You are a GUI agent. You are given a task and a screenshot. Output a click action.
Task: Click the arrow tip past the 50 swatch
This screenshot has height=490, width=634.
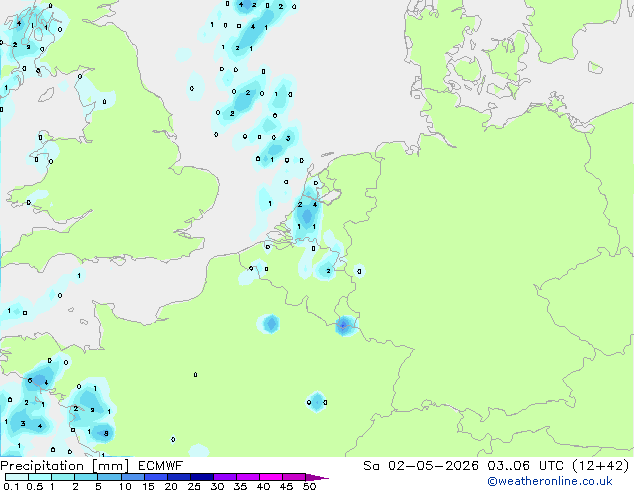(317, 477)
